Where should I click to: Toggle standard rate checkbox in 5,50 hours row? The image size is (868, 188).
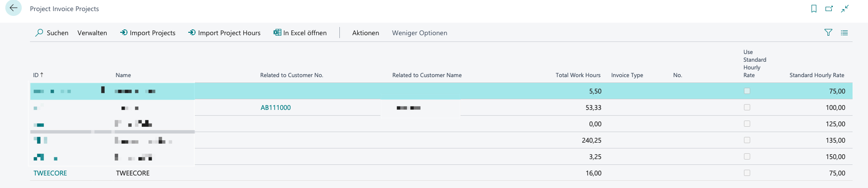[x=747, y=91]
